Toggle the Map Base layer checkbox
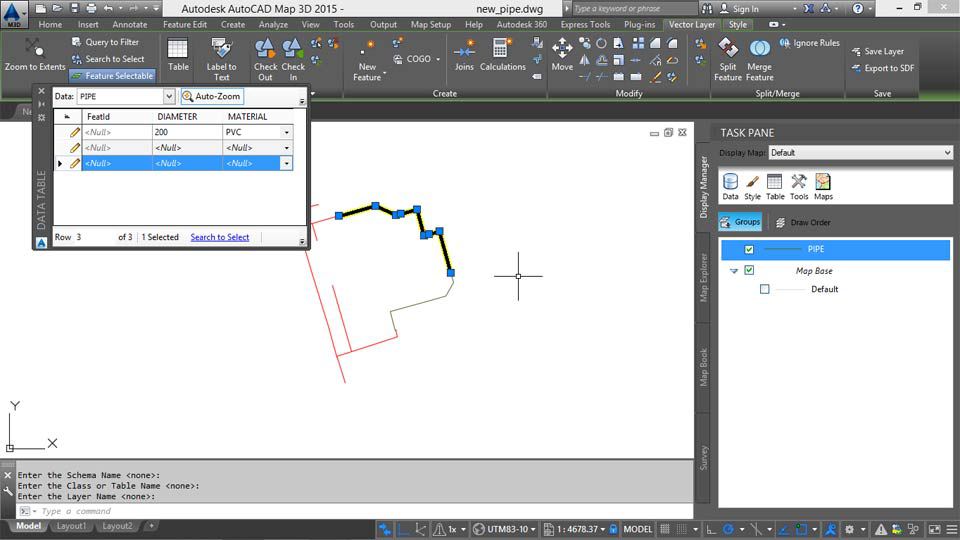Viewport: 960px width, 540px height. 749,270
